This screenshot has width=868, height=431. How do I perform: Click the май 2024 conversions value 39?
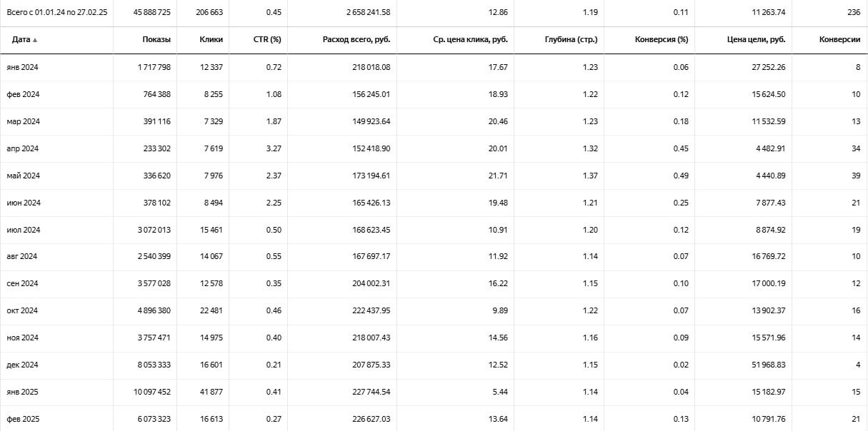click(855, 176)
